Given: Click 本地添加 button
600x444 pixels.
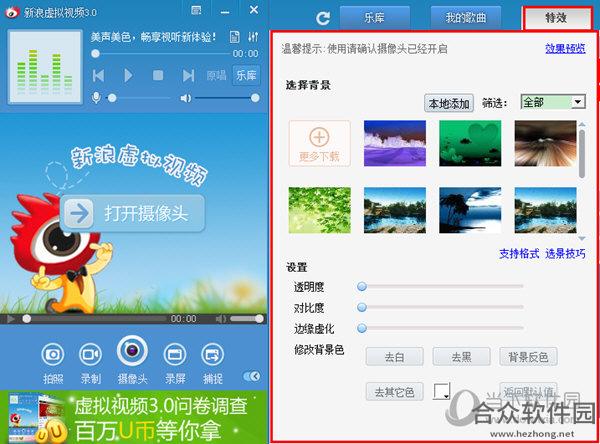Looking at the screenshot, I should (449, 103).
